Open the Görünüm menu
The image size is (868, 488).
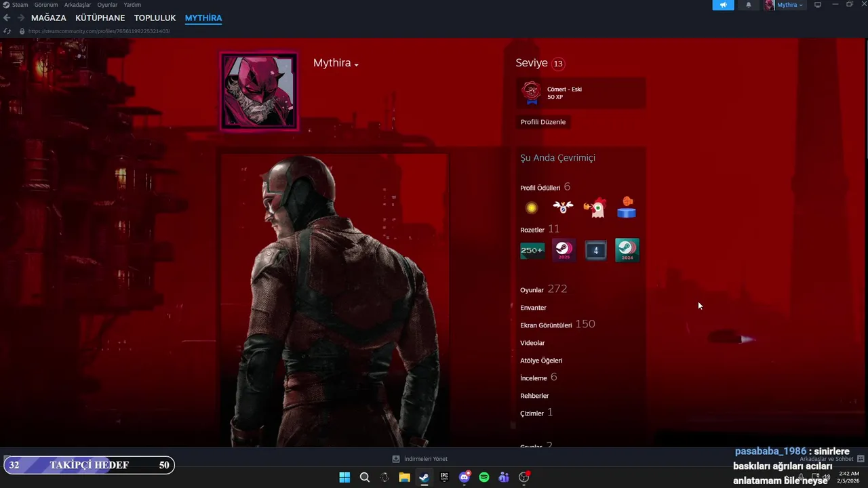tap(46, 5)
